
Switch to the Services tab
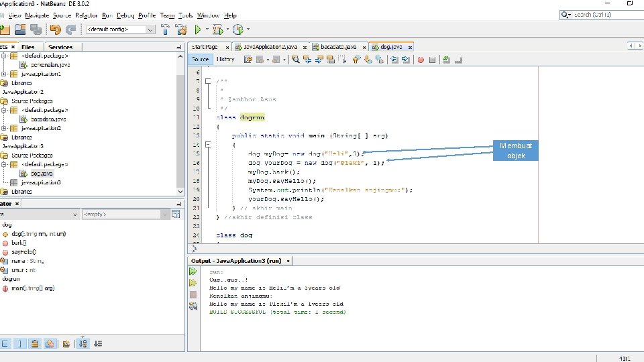[60, 47]
